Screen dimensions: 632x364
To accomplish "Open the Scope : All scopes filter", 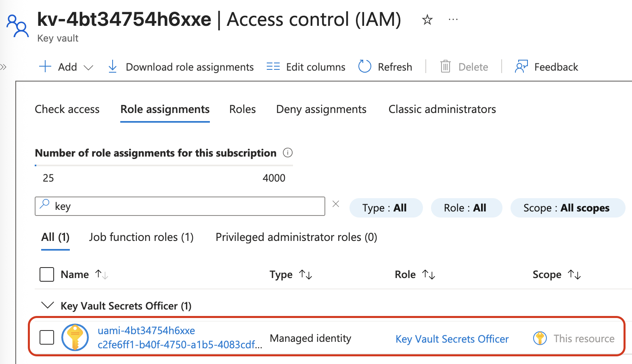I will [567, 208].
